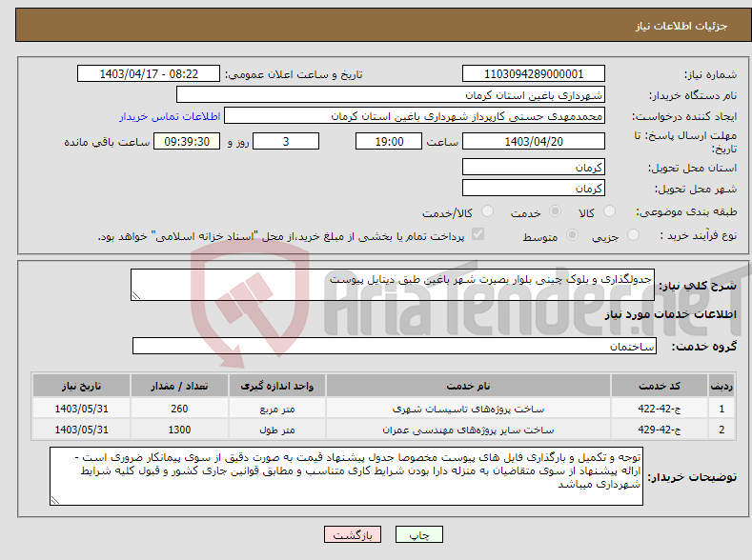The width and height of the screenshot is (752, 560).
Task: Click the deadline date field 1403/04/20
Action: pyautogui.click(x=534, y=141)
